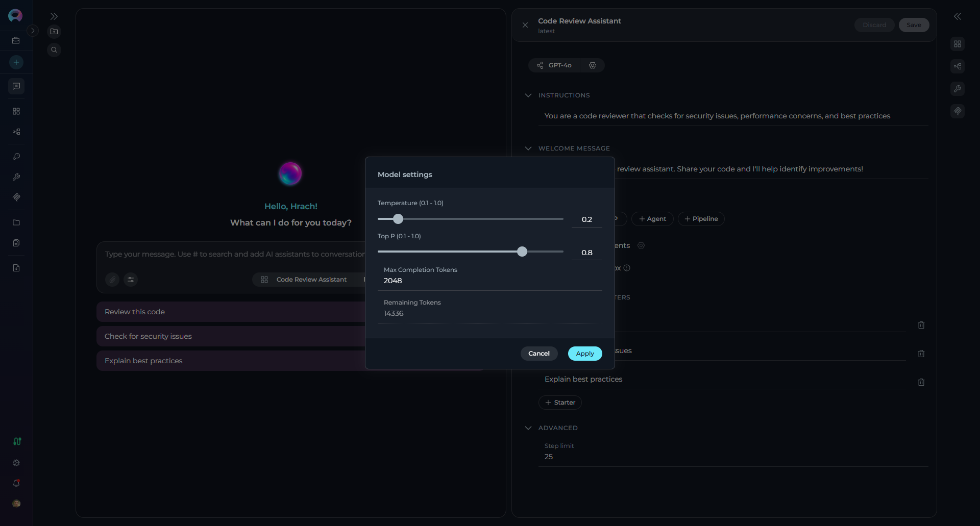
Task: Select GPT-4o model chip
Action: click(x=554, y=65)
